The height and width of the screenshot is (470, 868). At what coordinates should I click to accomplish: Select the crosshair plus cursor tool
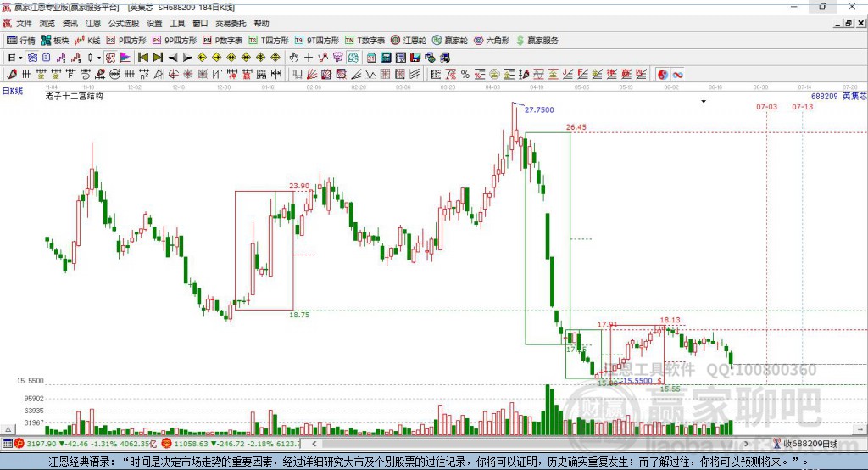coord(309,57)
